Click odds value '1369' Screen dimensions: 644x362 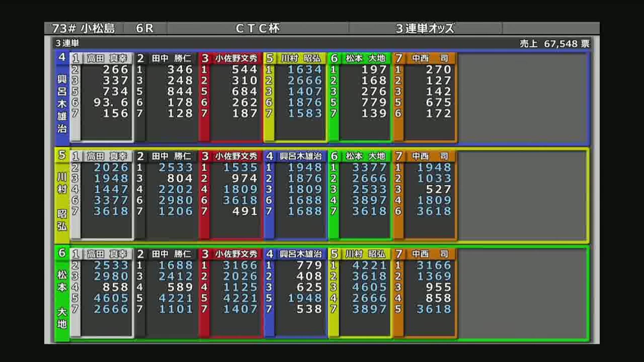[x=434, y=277]
